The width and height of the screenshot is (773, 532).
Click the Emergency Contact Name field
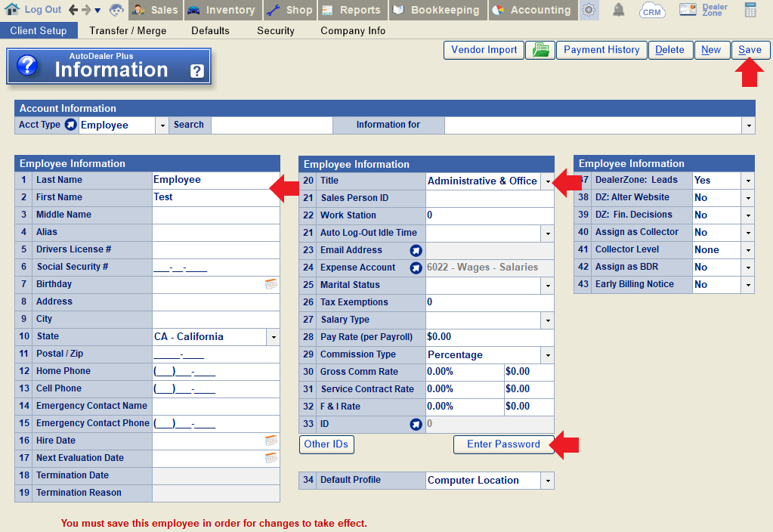click(x=216, y=407)
